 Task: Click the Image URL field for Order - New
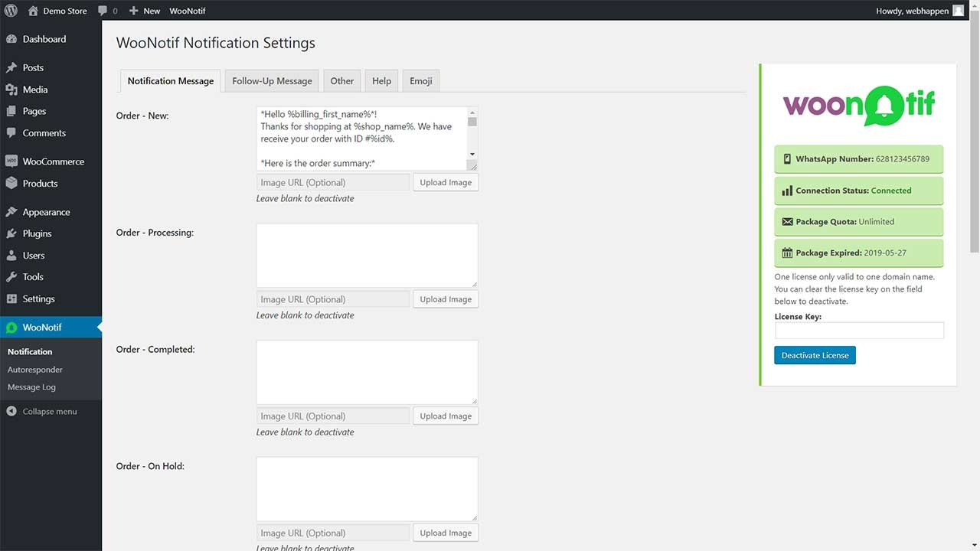[x=333, y=182]
